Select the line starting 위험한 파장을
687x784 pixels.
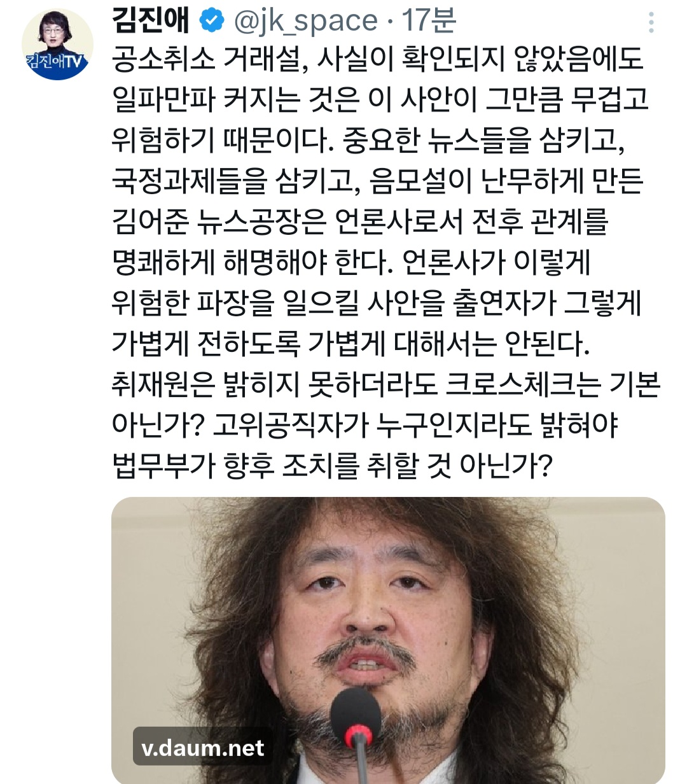tap(377, 303)
